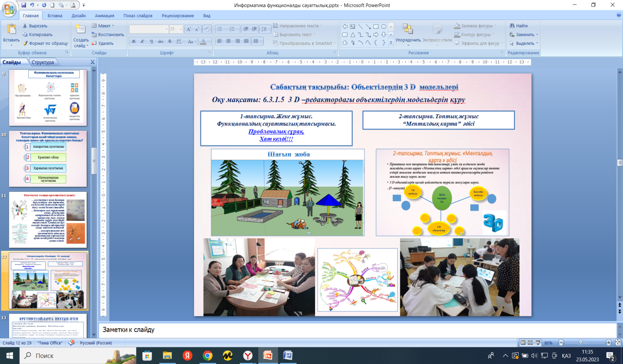The image size is (623, 364).
Task: Toggle underline formatting
Action: (151, 41)
